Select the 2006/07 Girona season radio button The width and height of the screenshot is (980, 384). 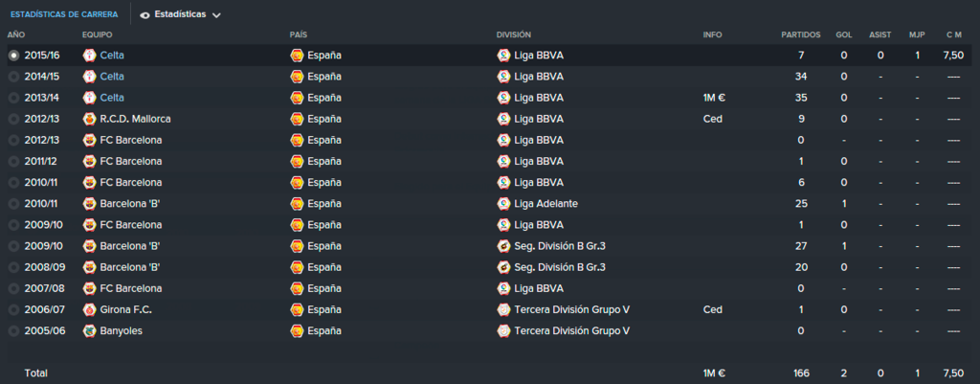(x=13, y=309)
